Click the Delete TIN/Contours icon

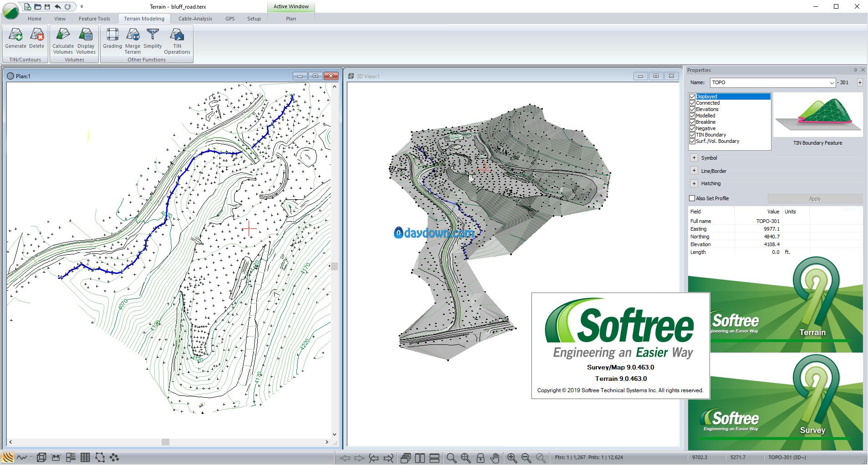pyautogui.click(x=37, y=39)
